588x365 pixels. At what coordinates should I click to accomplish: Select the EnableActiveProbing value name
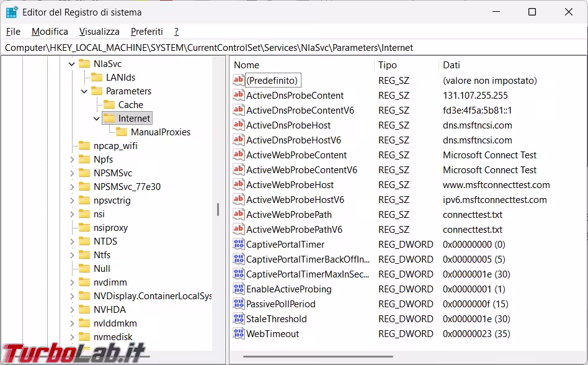pos(289,289)
